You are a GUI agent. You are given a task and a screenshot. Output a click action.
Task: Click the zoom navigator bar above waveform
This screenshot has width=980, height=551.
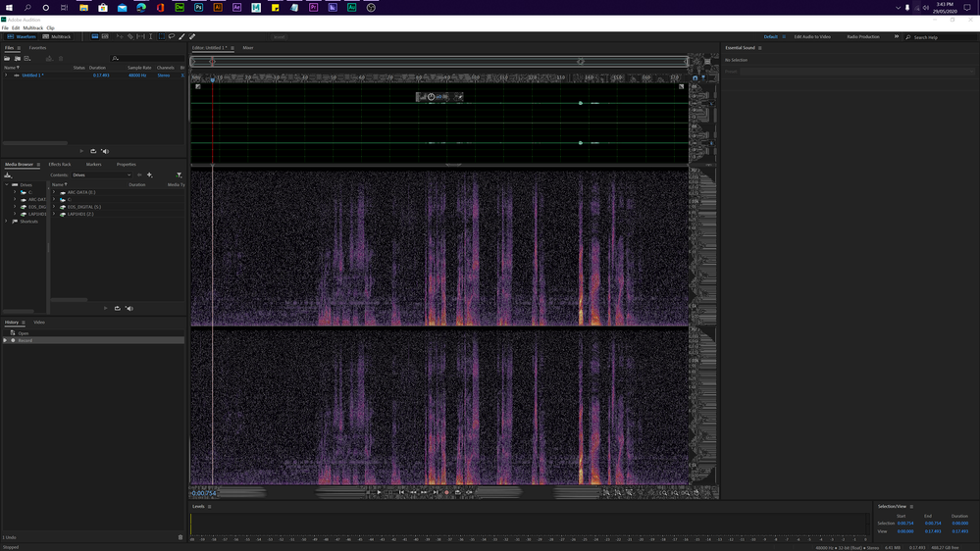tap(440, 61)
